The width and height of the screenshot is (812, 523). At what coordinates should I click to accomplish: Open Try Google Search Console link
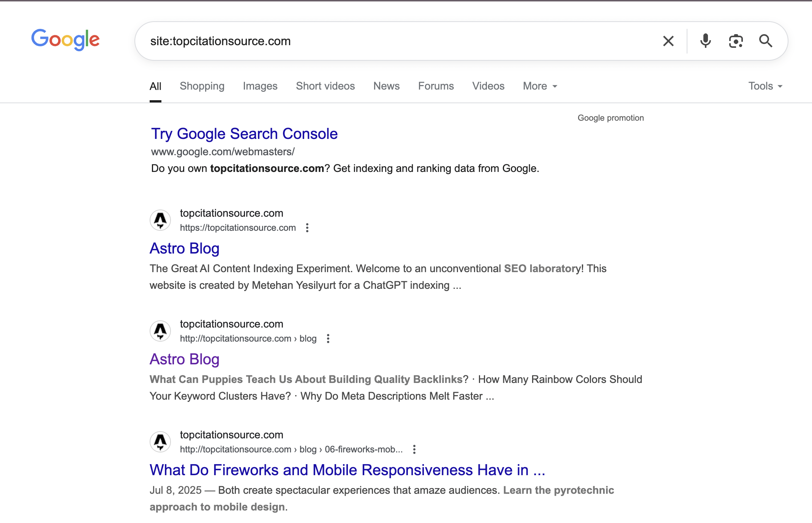point(244,134)
